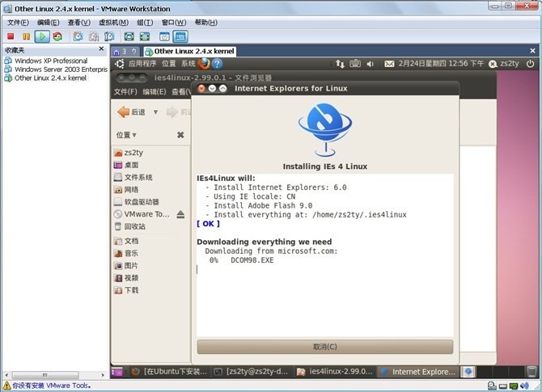
Task: Click the power shutdown icon on Ubuntu panel
Action: tap(530, 64)
